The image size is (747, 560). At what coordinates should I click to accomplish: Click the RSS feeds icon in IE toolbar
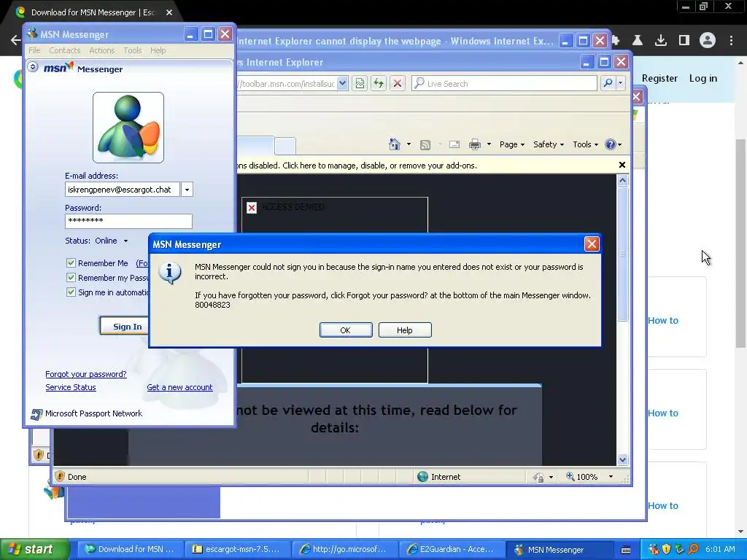425,145
